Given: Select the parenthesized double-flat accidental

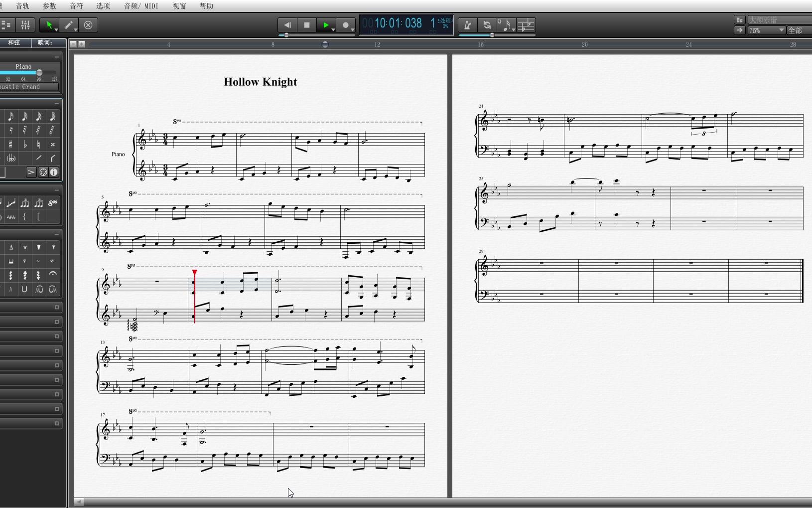Looking at the screenshot, I should click(10, 159).
